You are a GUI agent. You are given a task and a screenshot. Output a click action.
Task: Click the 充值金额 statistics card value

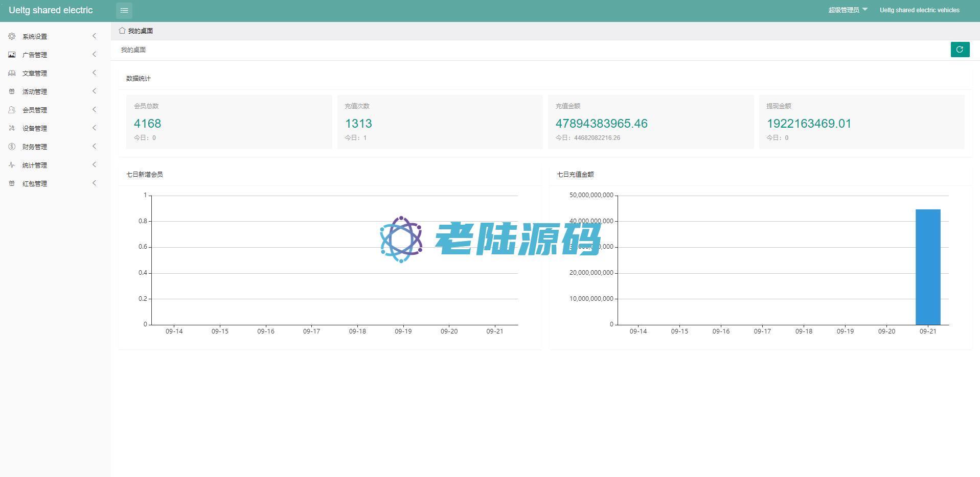click(x=601, y=124)
